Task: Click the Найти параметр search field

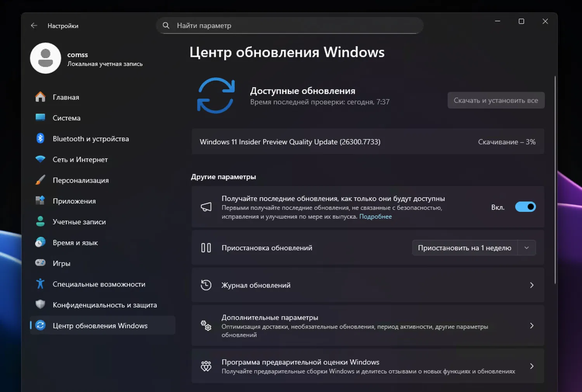Action: pos(289,25)
